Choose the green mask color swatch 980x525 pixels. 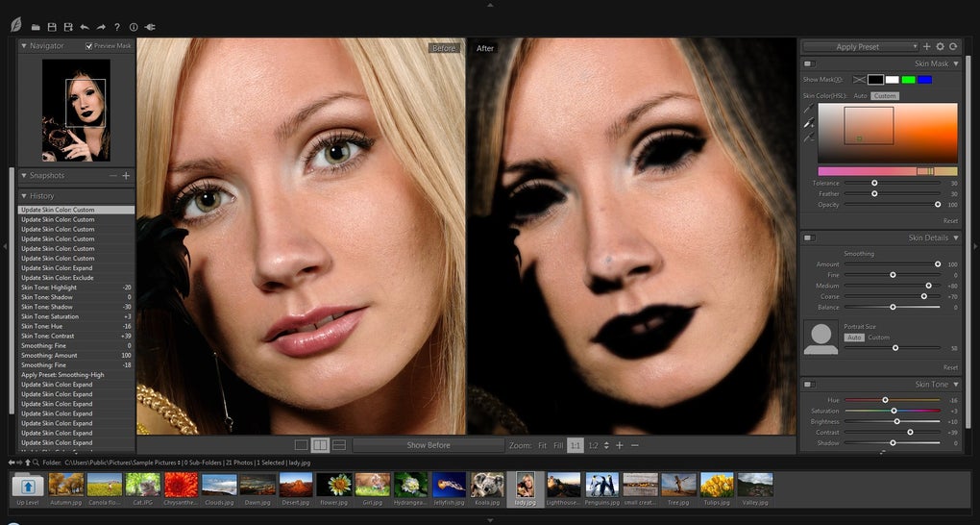point(909,80)
